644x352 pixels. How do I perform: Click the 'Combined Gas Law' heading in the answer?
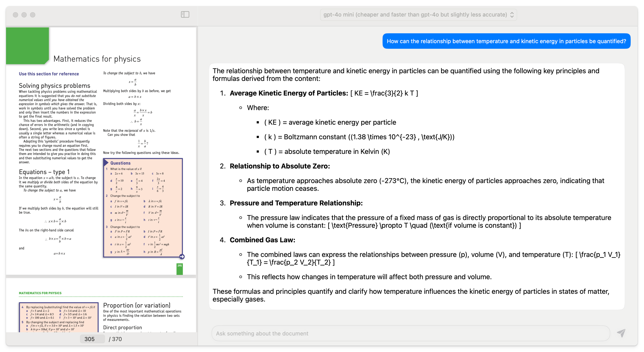tap(262, 240)
